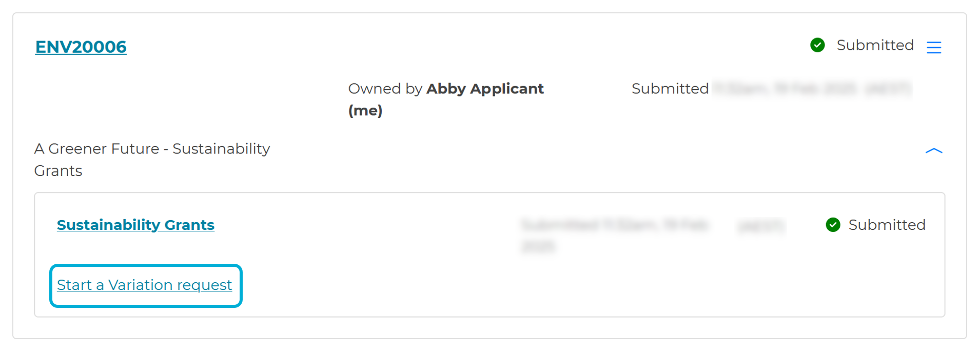This screenshot has height=351, width=980.
Task: Click the highlighted Start a Variation request link
Action: 145,285
